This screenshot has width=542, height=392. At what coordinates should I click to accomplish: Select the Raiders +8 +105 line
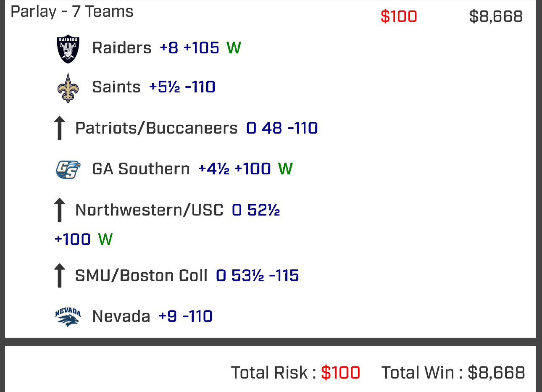[x=189, y=48]
